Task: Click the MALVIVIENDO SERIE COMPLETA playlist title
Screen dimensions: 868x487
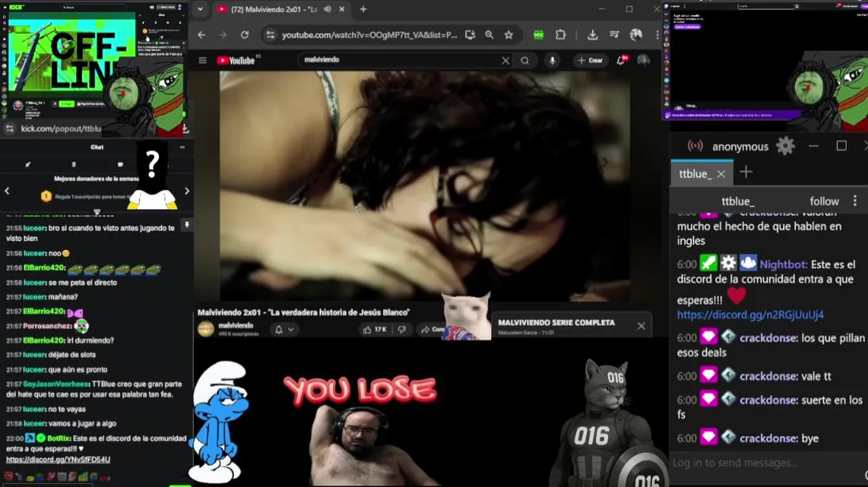Action: [556, 323]
